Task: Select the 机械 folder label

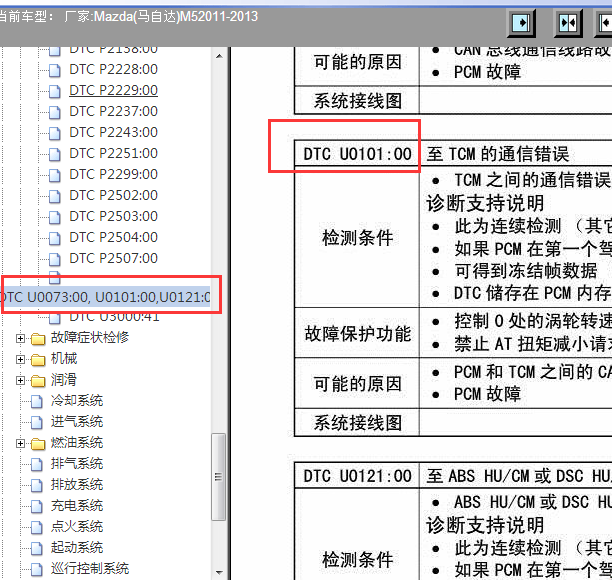Action: tap(64, 359)
